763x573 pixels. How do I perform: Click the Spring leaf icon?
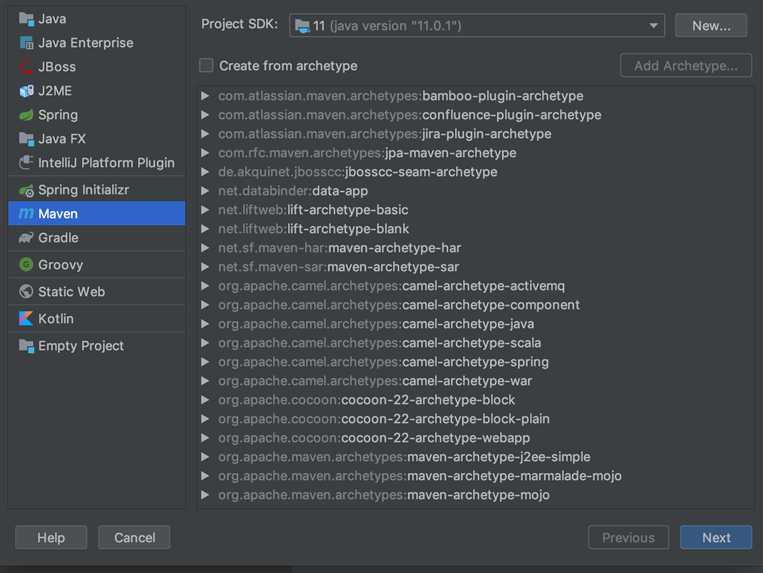tap(26, 115)
